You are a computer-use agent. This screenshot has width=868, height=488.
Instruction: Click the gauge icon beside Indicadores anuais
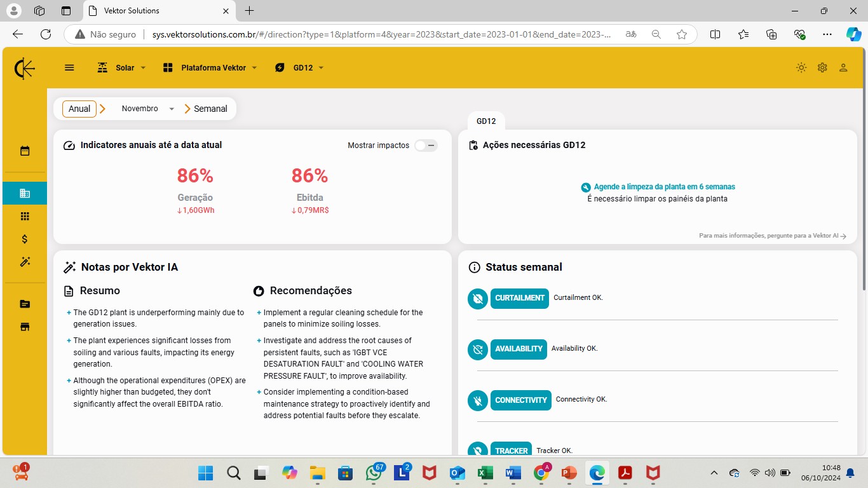click(70, 146)
